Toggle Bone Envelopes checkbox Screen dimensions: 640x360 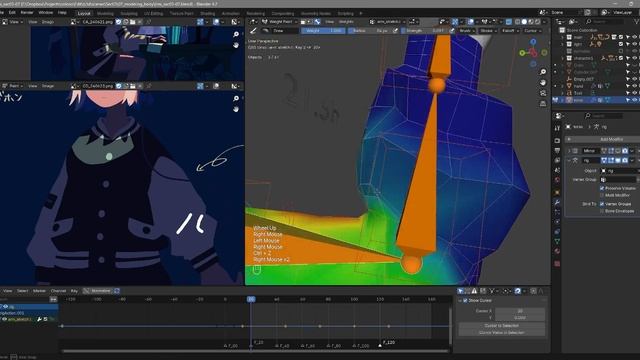602,211
